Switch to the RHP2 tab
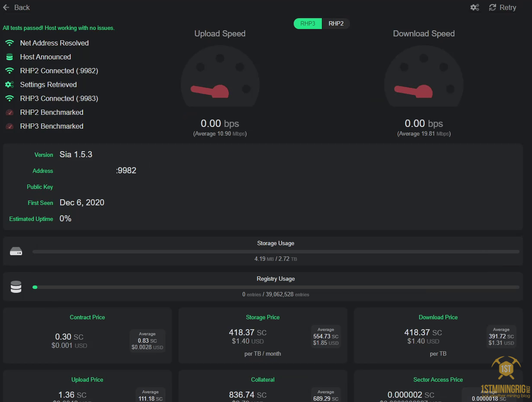 coord(336,23)
